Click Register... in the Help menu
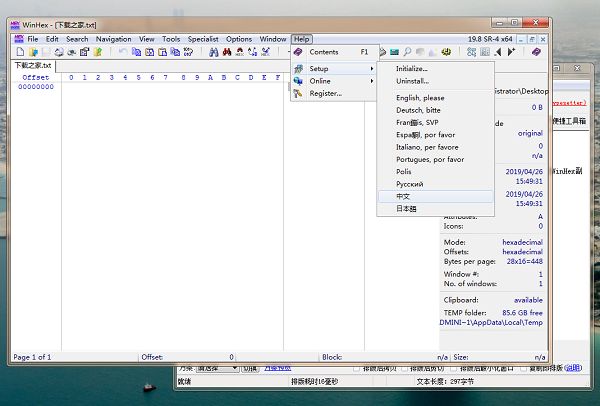Viewport: 600px width, 406px height. (x=325, y=93)
